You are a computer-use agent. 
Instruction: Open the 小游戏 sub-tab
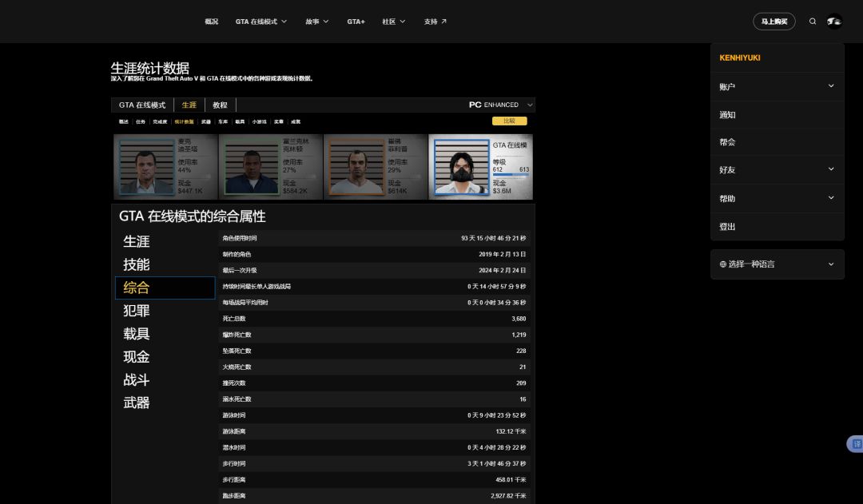pos(259,121)
